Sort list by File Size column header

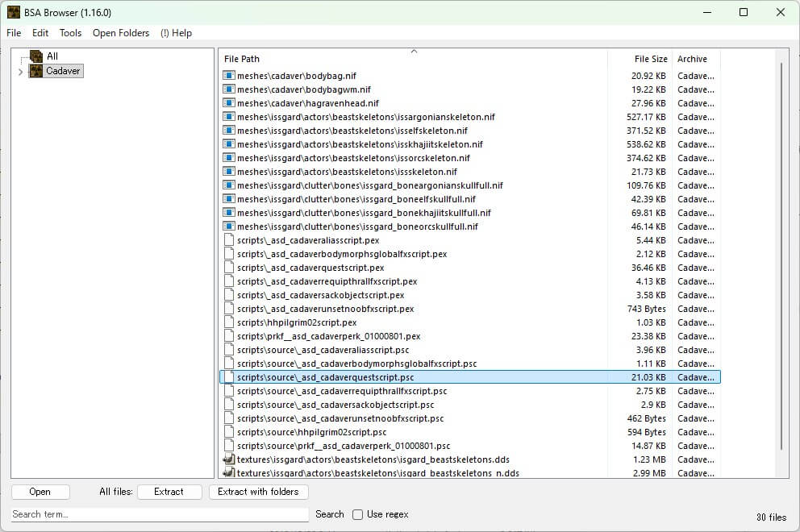[x=650, y=59]
